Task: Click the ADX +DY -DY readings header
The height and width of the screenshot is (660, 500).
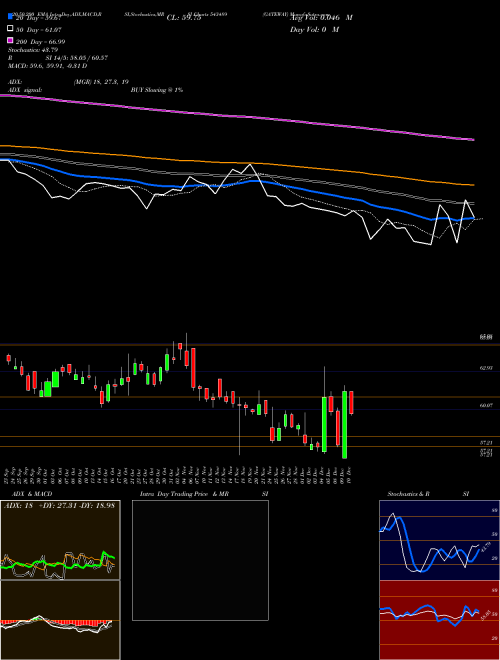Action: click(59, 505)
